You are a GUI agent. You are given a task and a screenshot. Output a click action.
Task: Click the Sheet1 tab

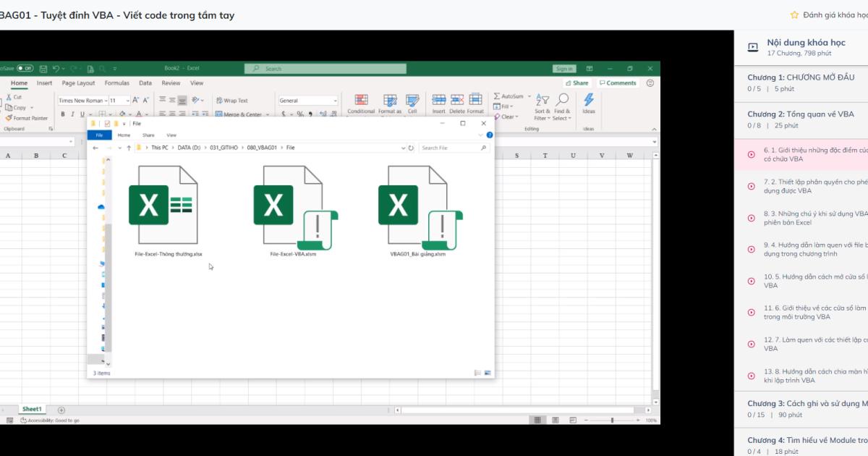tap(32, 410)
